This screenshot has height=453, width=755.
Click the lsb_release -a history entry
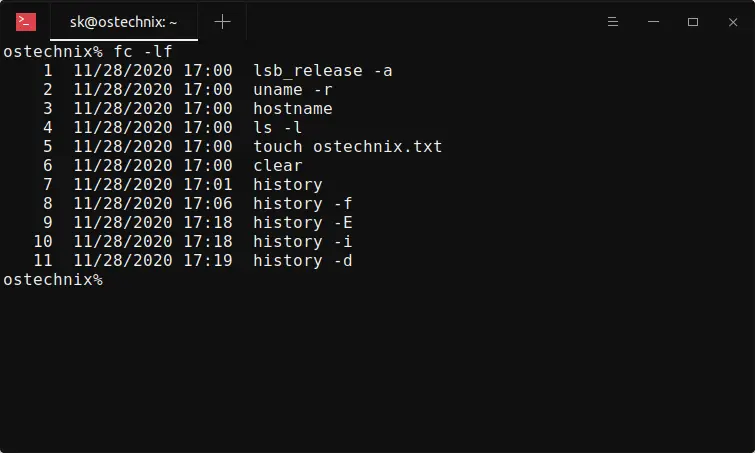point(323,71)
